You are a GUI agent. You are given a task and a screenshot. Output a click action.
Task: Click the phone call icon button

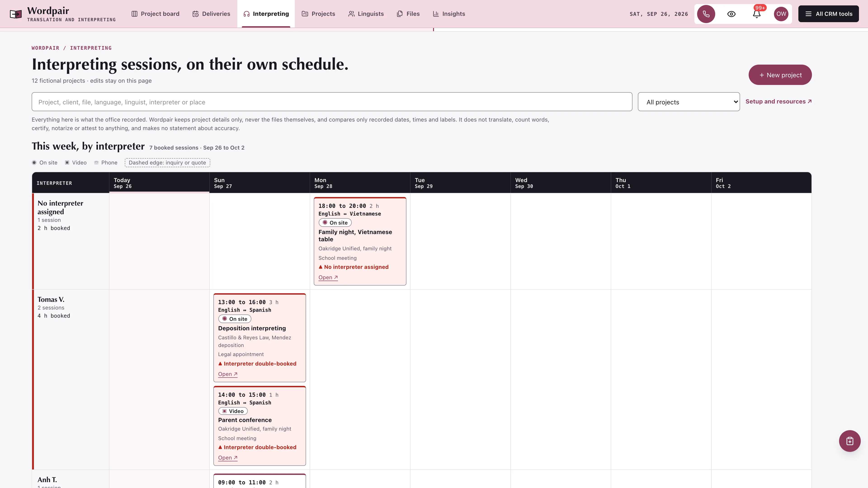coord(706,14)
